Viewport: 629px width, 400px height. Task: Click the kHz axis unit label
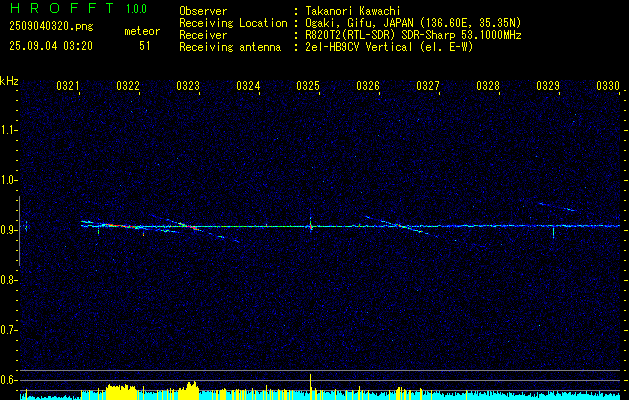coord(9,81)
